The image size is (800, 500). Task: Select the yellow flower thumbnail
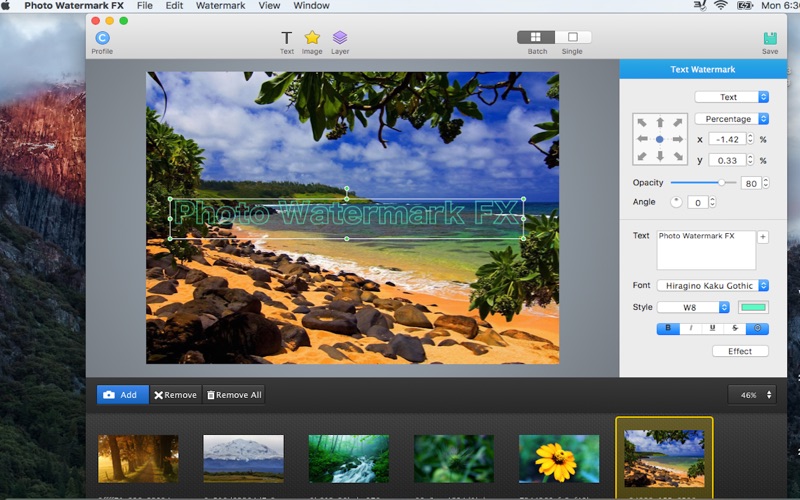click(x=559, y=458)
